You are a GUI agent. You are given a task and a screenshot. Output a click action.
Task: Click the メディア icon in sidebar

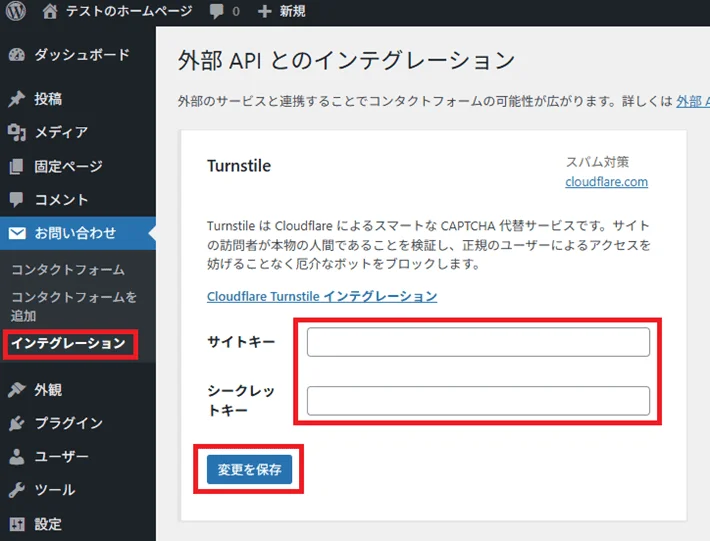(16, 132)
